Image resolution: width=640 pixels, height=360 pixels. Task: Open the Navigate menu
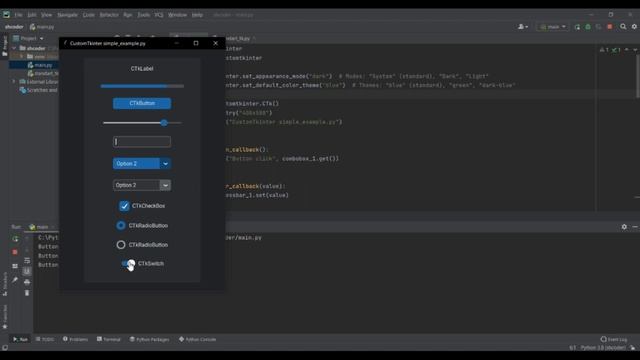click(x=67, y=15)
